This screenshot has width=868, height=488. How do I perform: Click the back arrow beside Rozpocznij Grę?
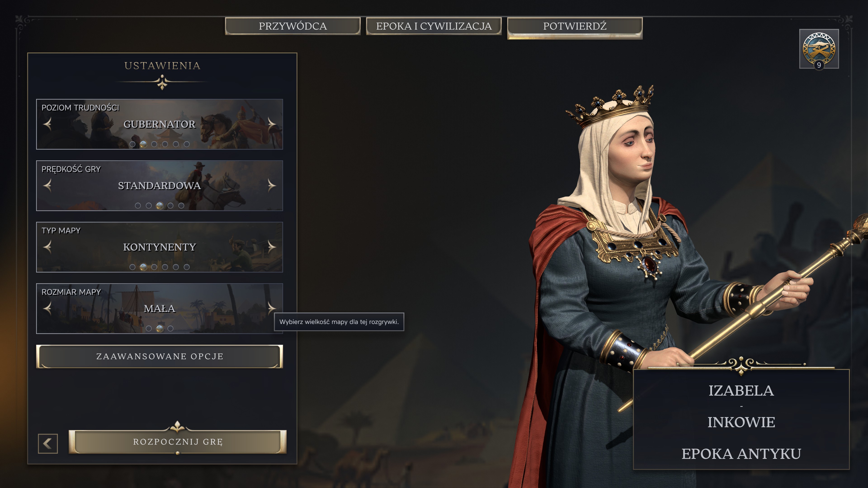48,443
